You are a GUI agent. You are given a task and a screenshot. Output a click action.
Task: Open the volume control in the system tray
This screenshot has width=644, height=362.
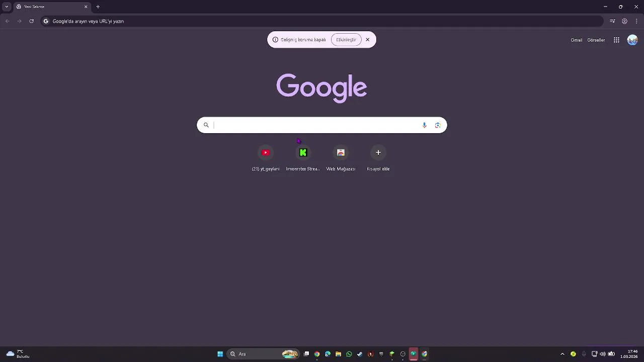pos(603,354)
